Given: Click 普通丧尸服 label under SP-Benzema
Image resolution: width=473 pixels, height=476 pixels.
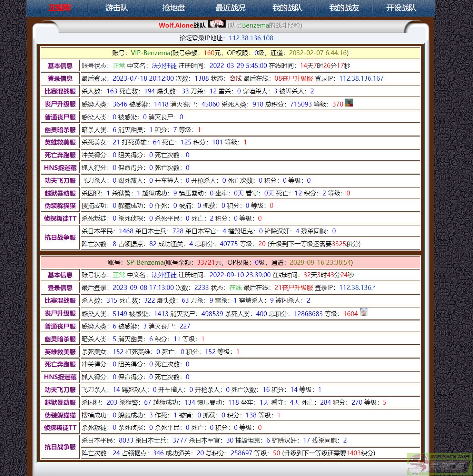Looking at the screenshot, I should pyautogui.click(x=60, y=326).
